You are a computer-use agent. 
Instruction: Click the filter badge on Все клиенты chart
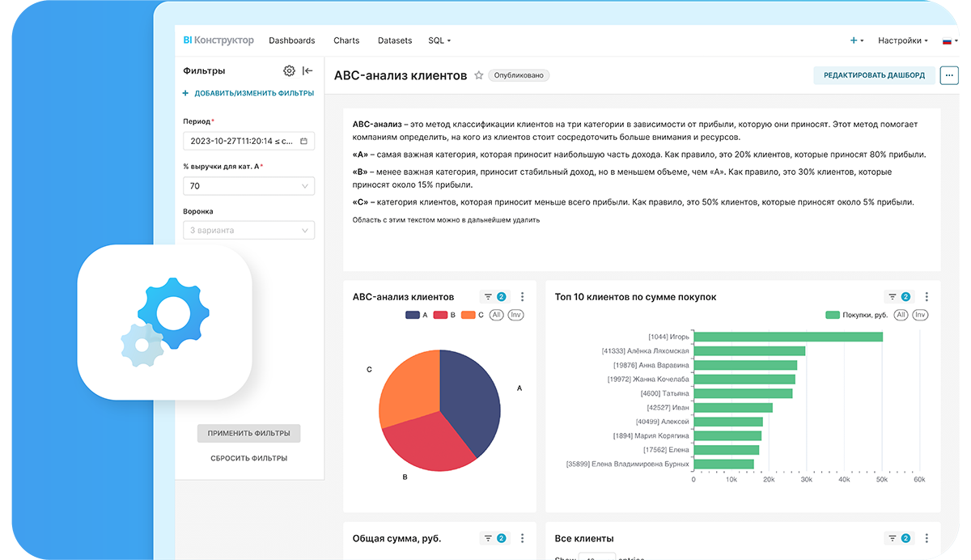click(x=899, y=538)
